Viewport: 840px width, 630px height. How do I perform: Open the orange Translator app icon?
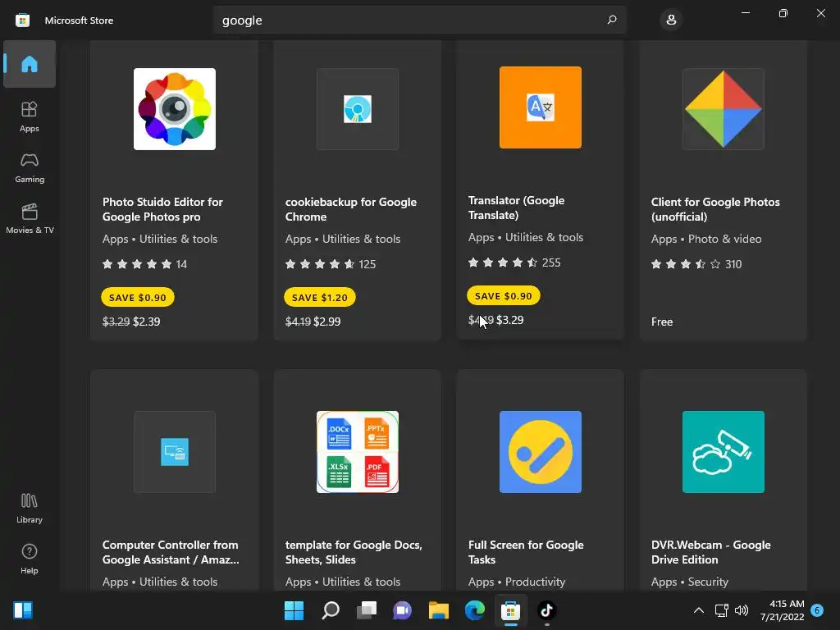(x=540, y=107)
